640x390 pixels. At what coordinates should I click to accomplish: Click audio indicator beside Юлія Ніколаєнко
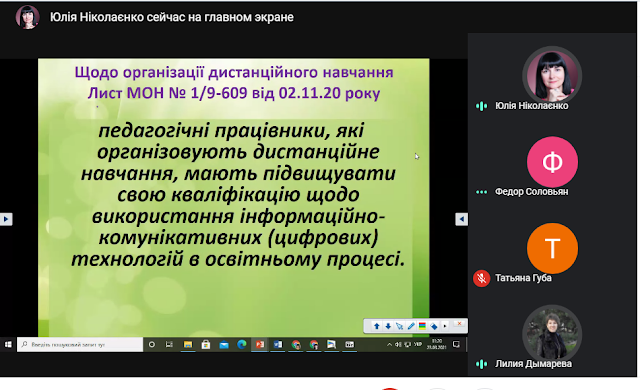point(482,106)
